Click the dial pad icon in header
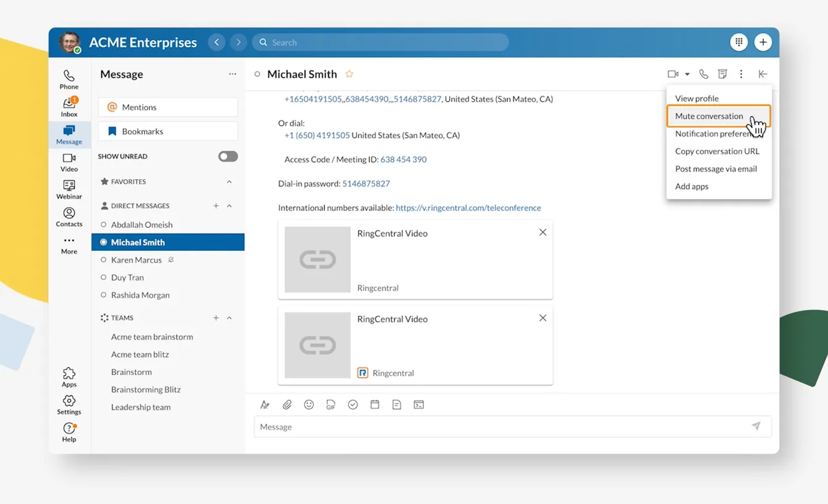 [x=738, y=42]
